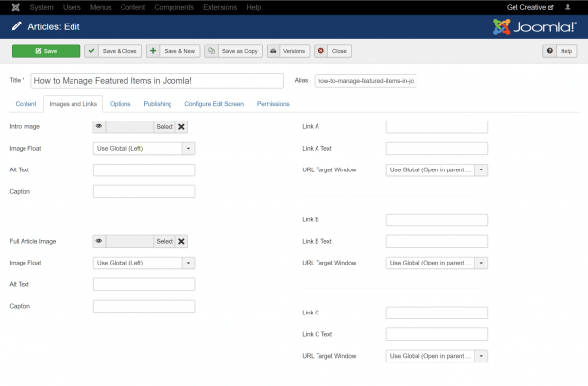Open the Content menu
Screen dimensions: 588x386
pos(132,7)
